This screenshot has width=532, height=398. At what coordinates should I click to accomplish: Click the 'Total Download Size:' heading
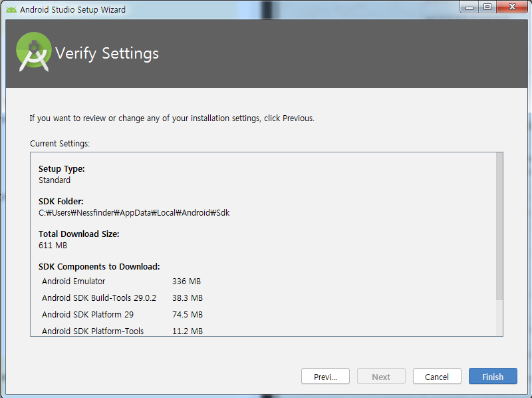(x=78, y=234)
